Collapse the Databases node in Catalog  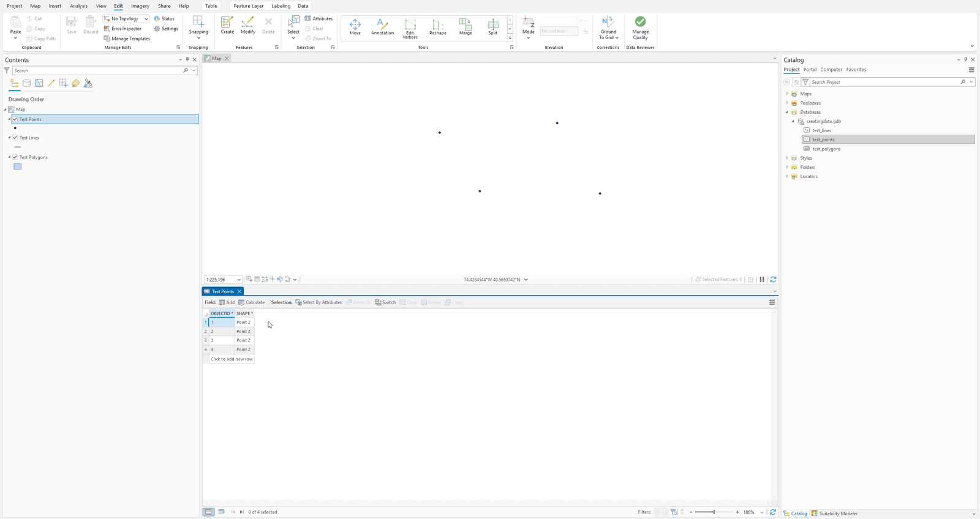[787, 112]
